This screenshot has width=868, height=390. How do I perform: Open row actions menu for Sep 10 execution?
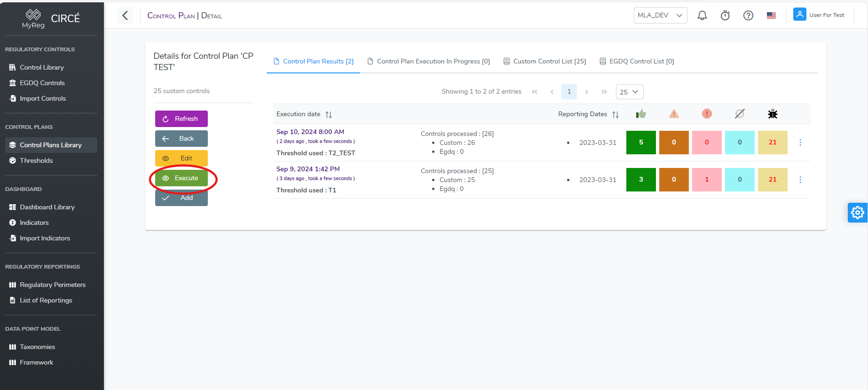click(800, 143)
